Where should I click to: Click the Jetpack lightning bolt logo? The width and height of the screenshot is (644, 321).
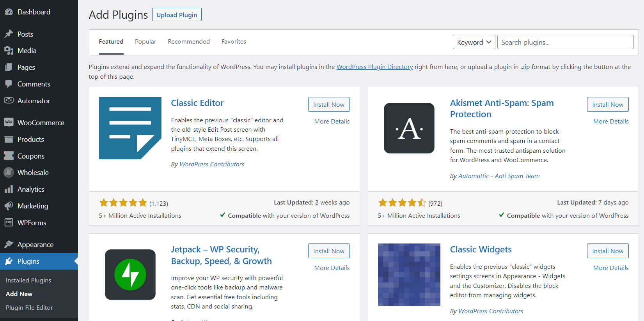[130, 275]
